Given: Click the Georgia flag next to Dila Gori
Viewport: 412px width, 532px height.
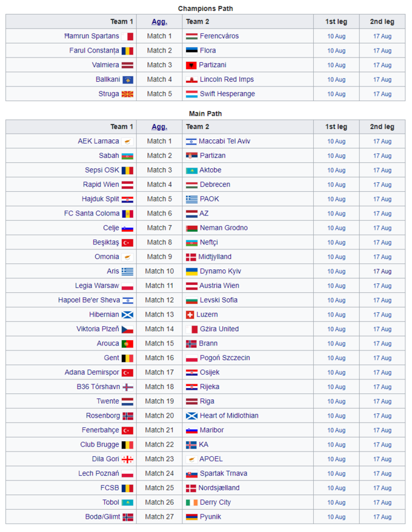Looking at the screenshot, I should pos(127,459).
